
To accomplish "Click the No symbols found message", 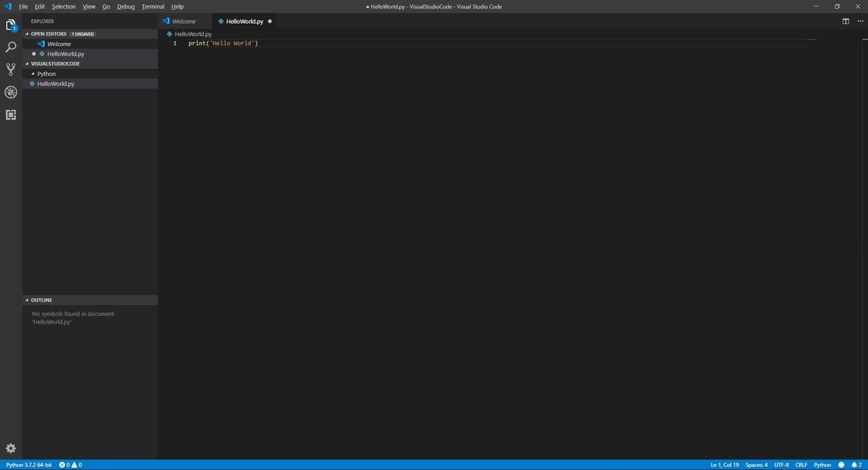I will (73, 318).
